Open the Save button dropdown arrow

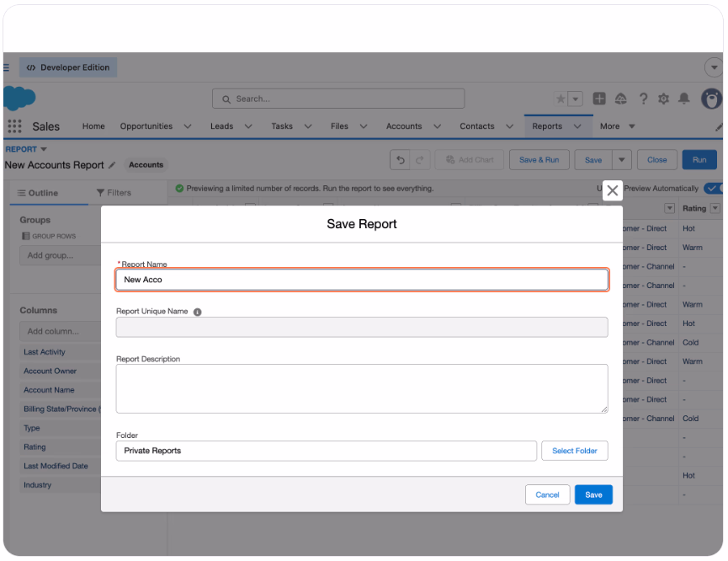622,160
